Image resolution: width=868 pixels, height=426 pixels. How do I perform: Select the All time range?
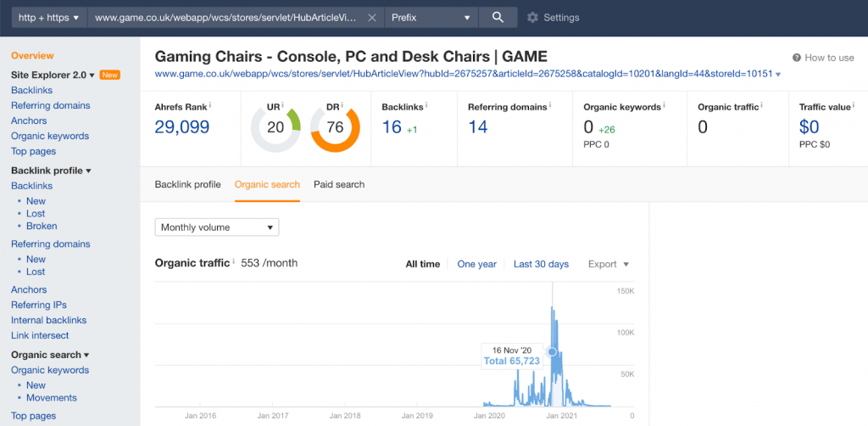423,264
